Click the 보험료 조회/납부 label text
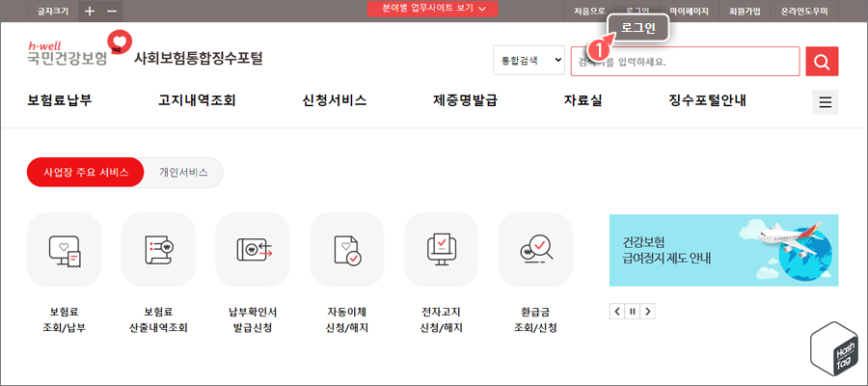The width and height of the screenshot is (868, 386). (x=65, y=320)
